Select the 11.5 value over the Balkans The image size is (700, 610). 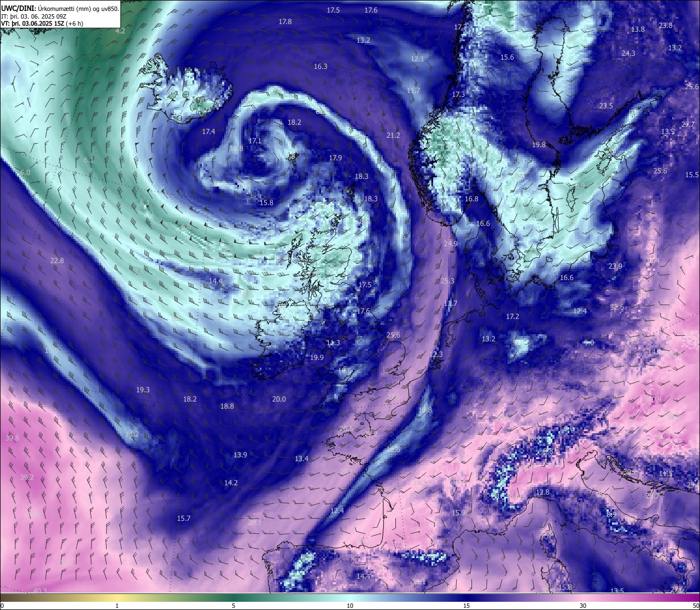pos(666,474)
